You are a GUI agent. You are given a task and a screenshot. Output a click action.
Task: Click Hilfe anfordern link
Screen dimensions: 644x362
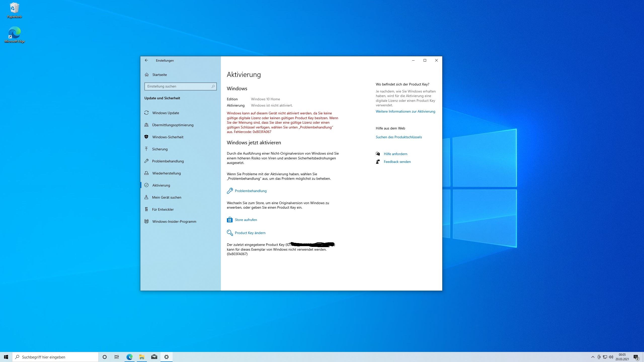pos(395,154)
